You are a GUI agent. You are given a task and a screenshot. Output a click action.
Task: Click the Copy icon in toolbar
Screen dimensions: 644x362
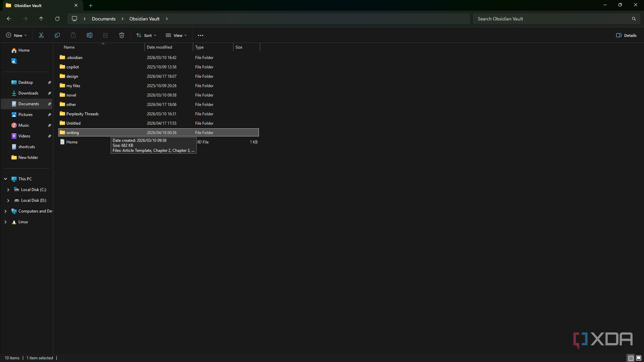[x=57, y=35]
